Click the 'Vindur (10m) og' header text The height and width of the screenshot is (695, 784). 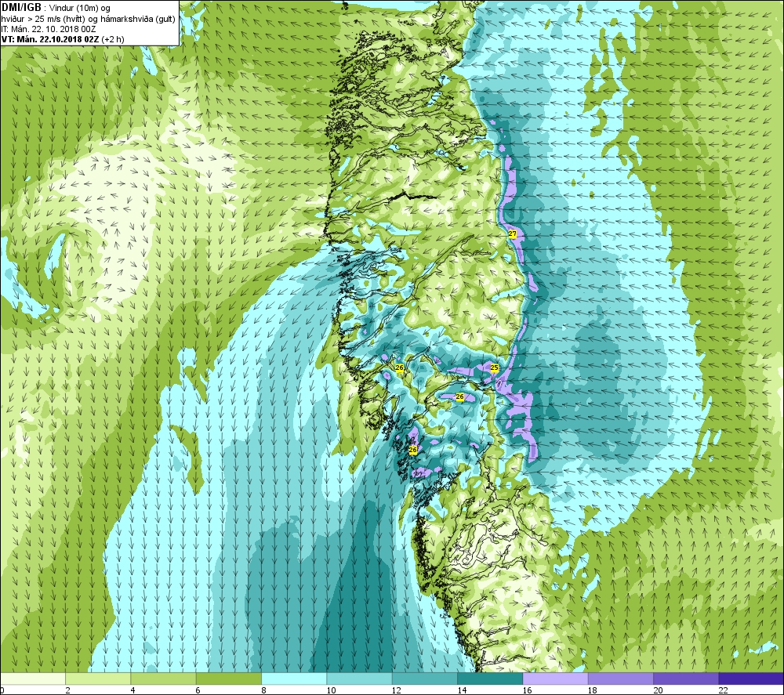[80, 9]
